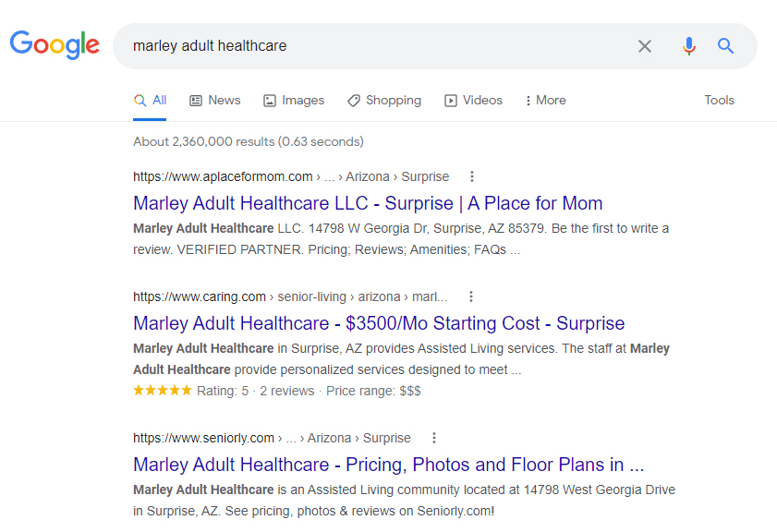Click the caring.com URL breadcrumb

(290, 296)
